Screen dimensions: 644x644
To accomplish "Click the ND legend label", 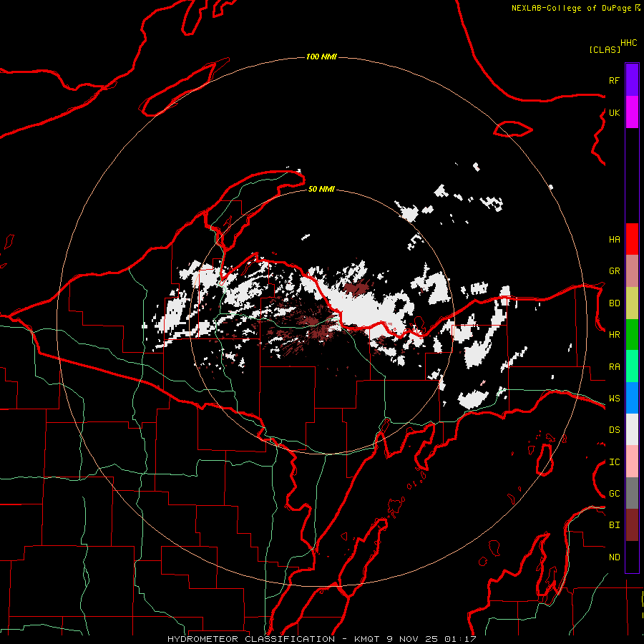I will coord(614,557).
